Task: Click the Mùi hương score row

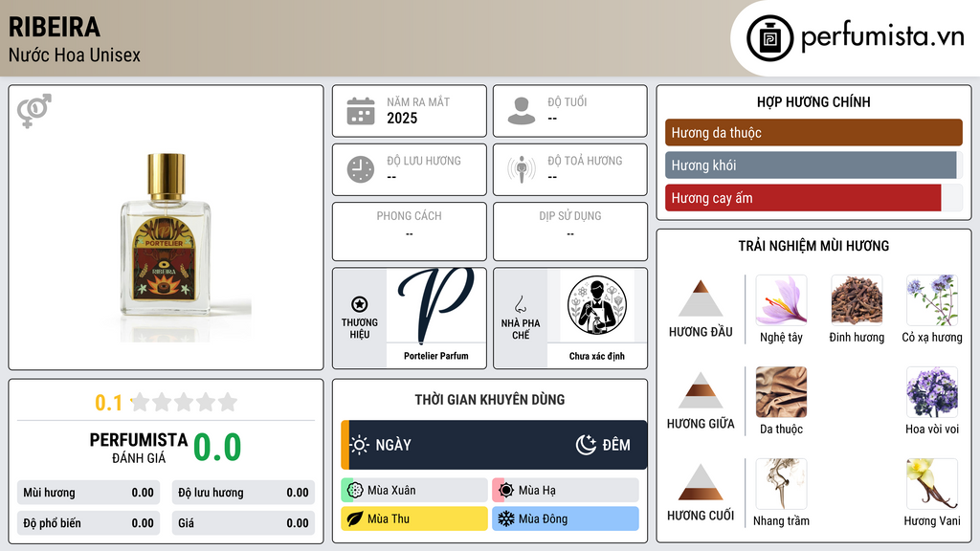Action: [x=88, y=493]
